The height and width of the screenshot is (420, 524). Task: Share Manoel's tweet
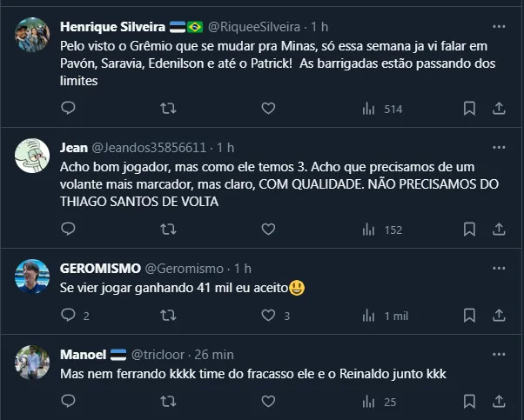pos(499,402)
